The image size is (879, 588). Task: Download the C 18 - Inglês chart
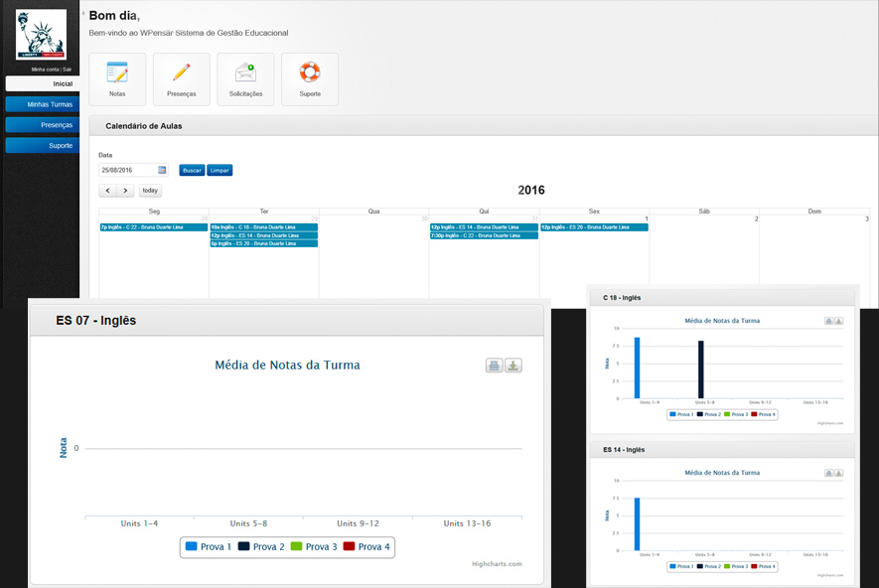click(x=838, y=321)
